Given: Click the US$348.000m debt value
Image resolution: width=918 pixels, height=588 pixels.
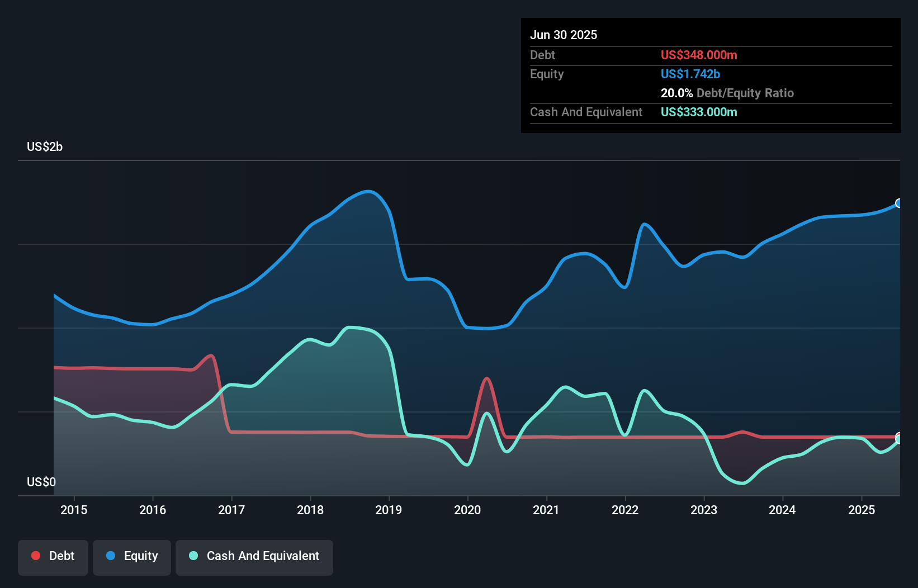Looking at the screenshot, I should pos(699,55).
